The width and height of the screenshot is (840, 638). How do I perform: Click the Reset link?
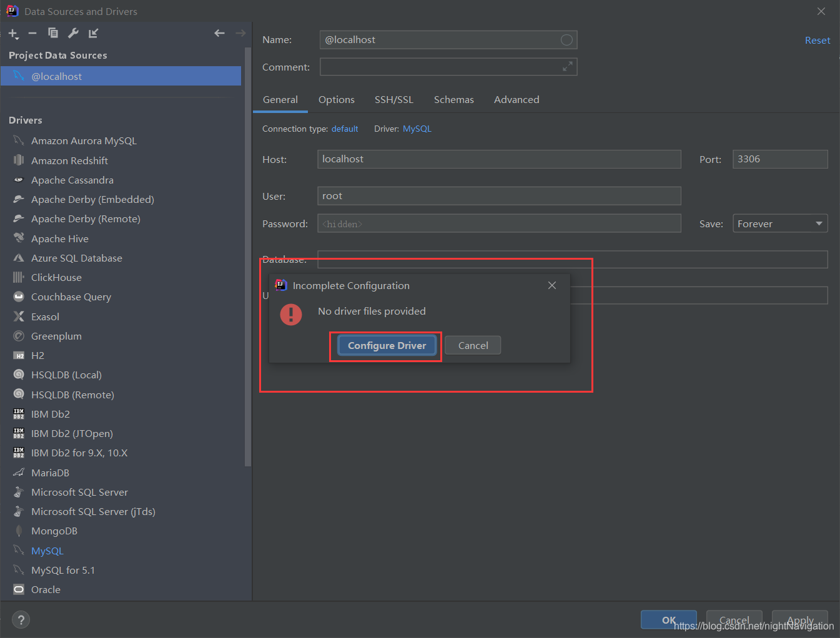click(818, 40)
